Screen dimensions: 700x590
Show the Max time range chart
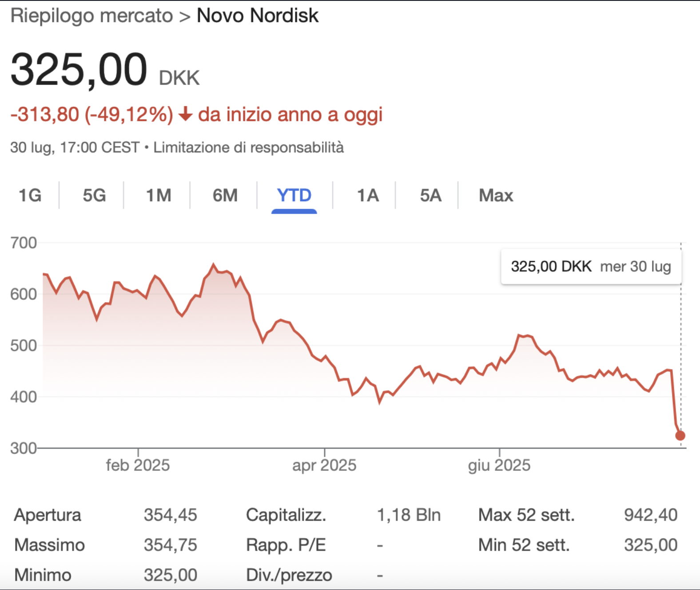496,195
